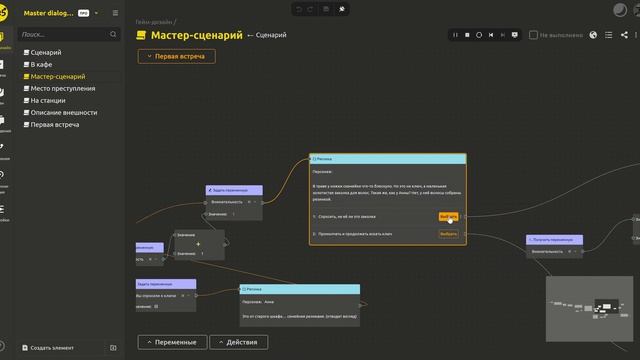Undo the last action in top toolbar

(299, 9)
